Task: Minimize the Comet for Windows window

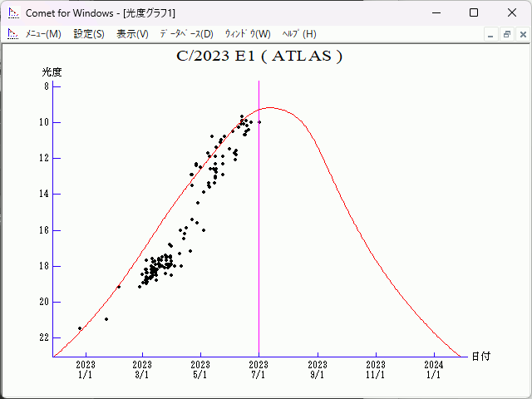Action: pos(436,13)
